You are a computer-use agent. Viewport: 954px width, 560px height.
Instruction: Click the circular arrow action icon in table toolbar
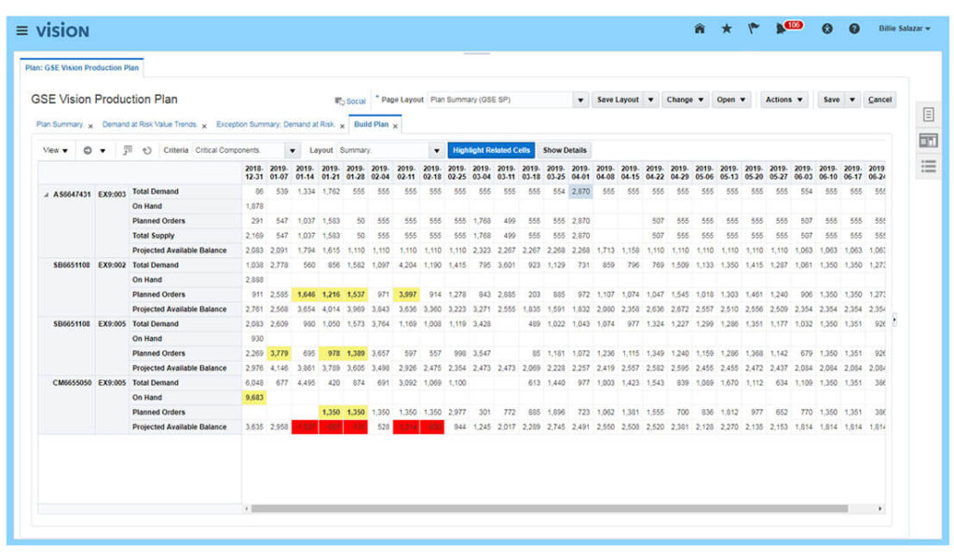(88, 150)
